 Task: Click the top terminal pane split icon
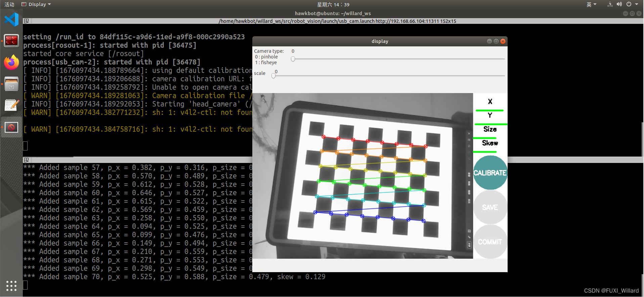pos(26,21)
